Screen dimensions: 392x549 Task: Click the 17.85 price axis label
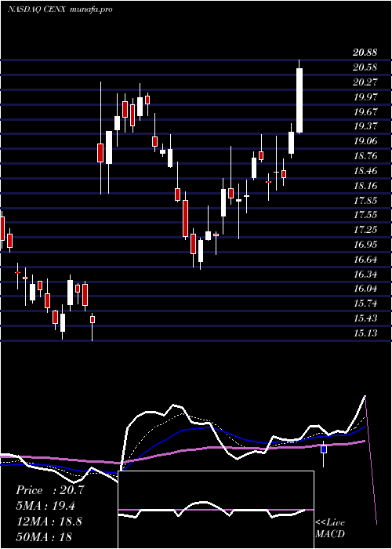[365, 200]
